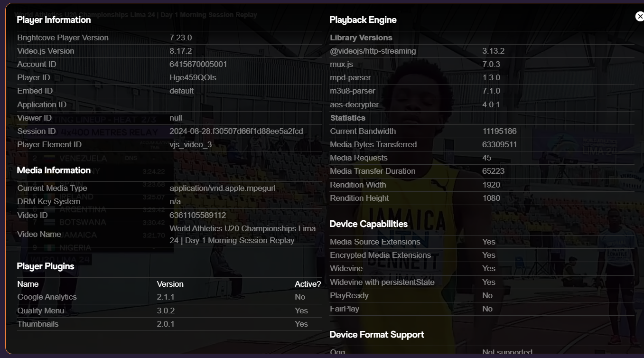Click the FairPlay label

pos(345,309)
